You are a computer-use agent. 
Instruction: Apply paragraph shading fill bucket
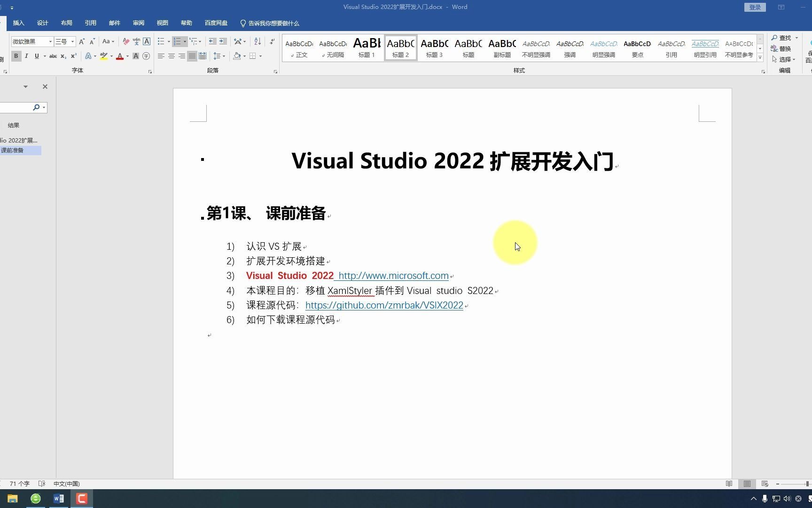(237, 56)
